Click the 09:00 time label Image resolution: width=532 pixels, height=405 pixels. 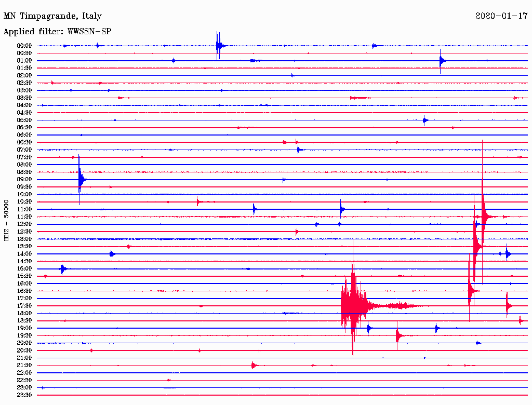tap(24, 180)
